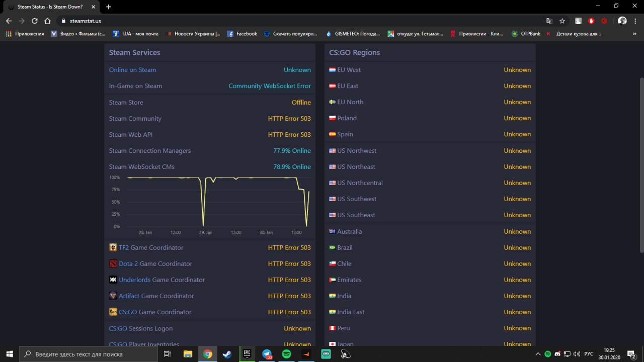Viewport: 644px width, 362px height.
Task: Click the CS:GO Sessions Logon row
Action: pos(210,328)
